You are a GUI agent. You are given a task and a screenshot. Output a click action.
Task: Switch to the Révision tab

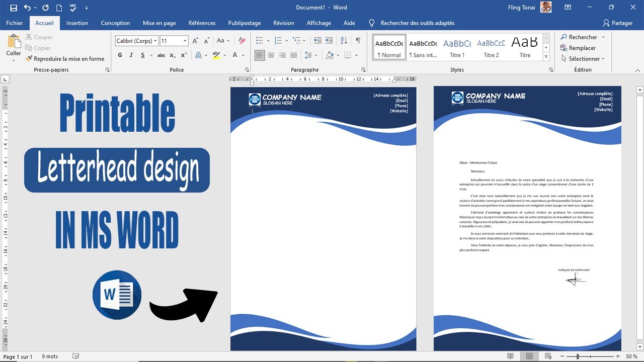284,23
